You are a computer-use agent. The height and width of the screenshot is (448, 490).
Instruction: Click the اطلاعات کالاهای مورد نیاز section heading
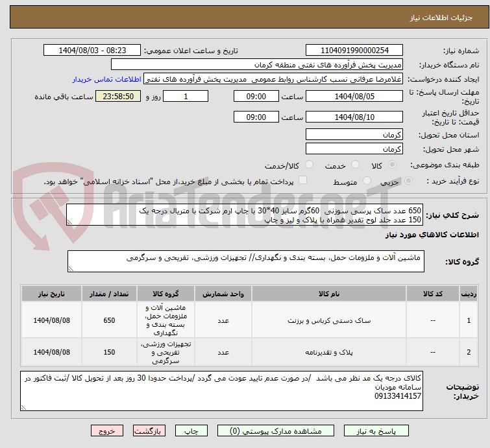432,235
